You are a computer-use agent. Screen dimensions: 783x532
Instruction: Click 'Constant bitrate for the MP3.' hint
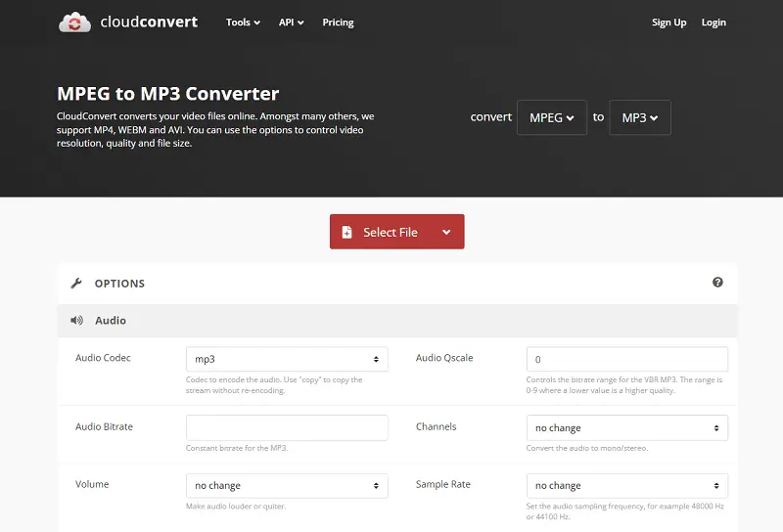(237, 448)
